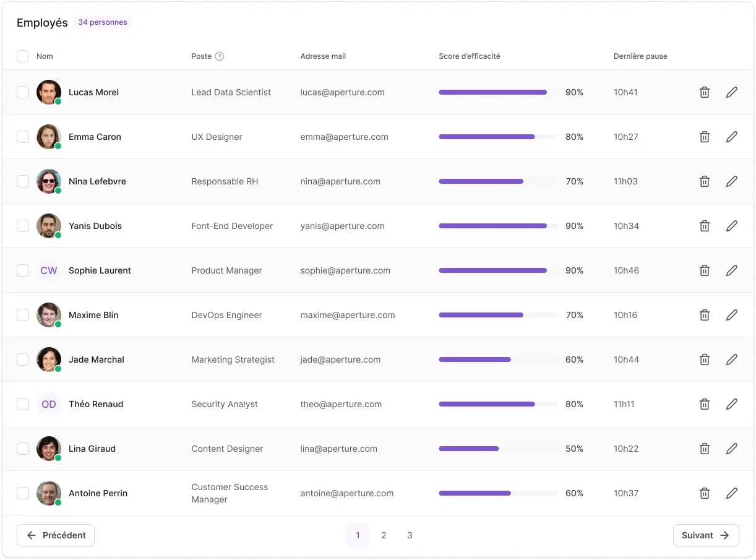Click trash icon for Nina Lefebvre
756x560 pixels.
[704, 181]
